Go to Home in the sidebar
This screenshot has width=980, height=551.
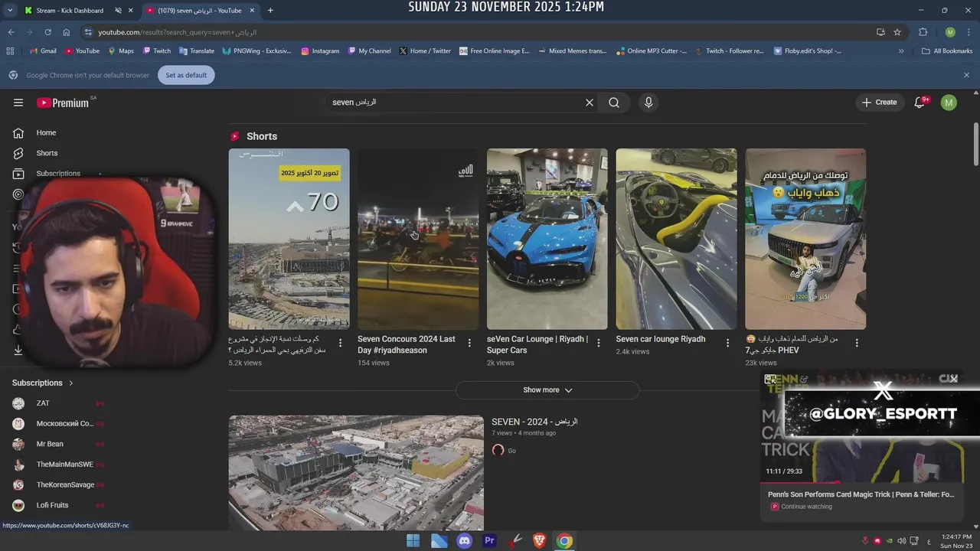point(46,132)
